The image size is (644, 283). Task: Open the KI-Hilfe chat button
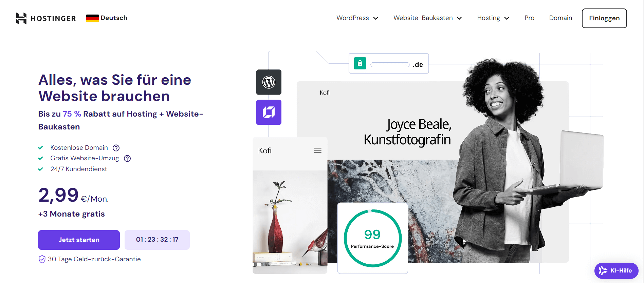[x=616, y=270]
